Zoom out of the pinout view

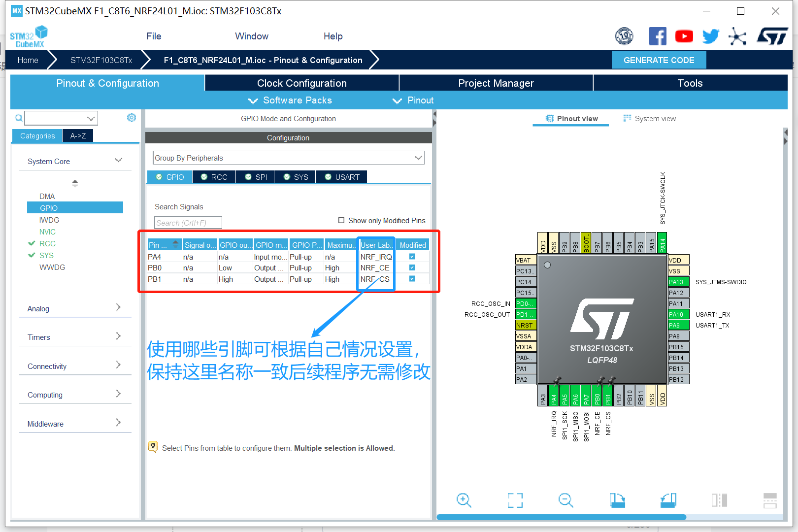point(565,500)
